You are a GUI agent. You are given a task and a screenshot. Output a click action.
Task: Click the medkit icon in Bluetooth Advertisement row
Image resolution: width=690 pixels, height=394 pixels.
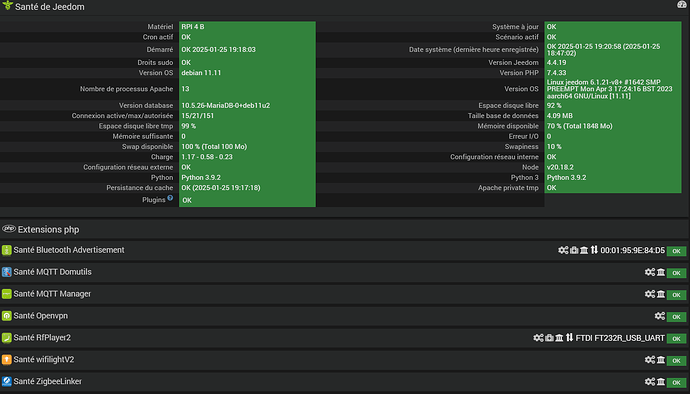(x=574, y=250)
